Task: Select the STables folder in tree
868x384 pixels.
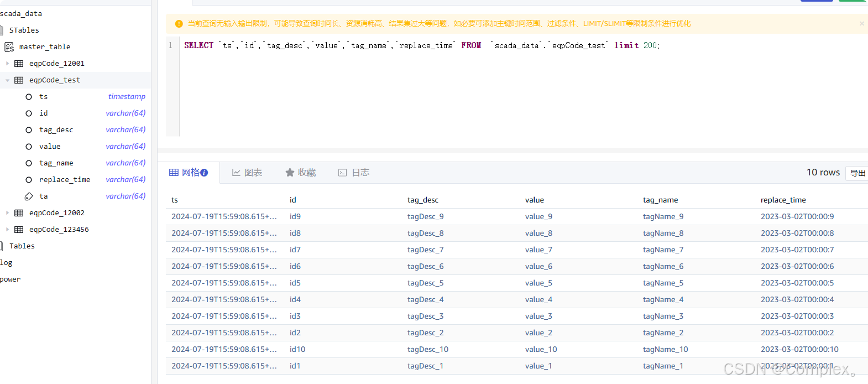Action: click(x=24, y=30)
